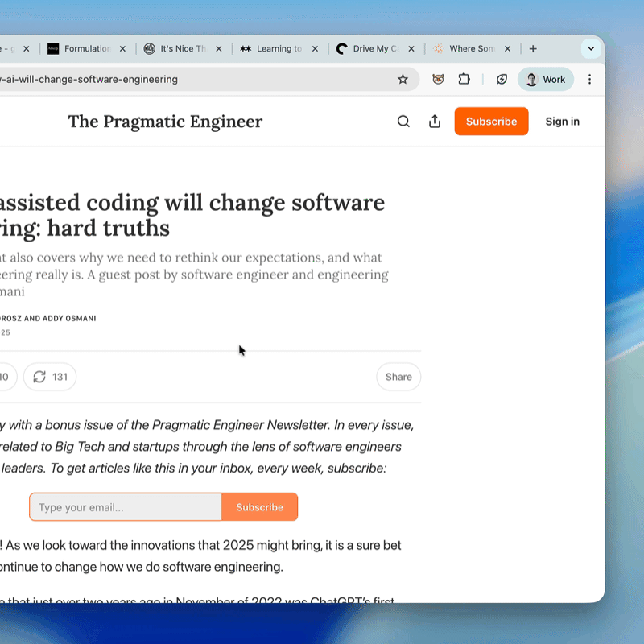Click the leaf-shaped icon beside the Work profile
Viewport: 644px width, 644px height.
pyautogui.click(x=502, y=79)
